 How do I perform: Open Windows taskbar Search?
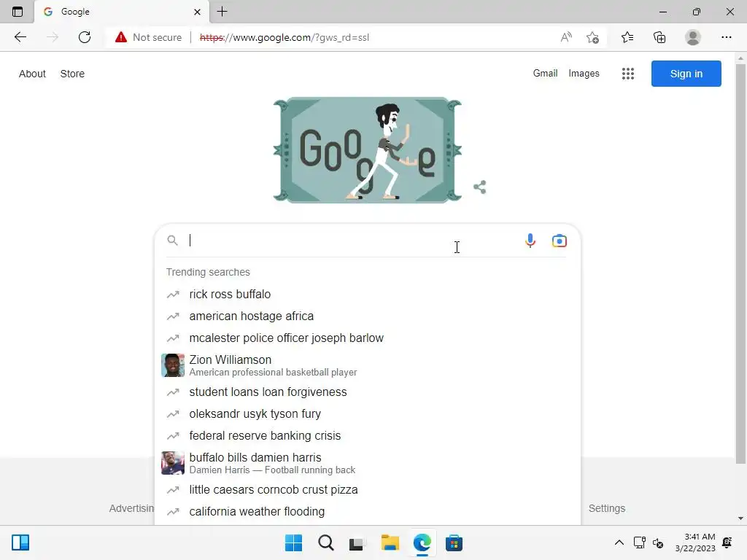(x=326, y=542)
